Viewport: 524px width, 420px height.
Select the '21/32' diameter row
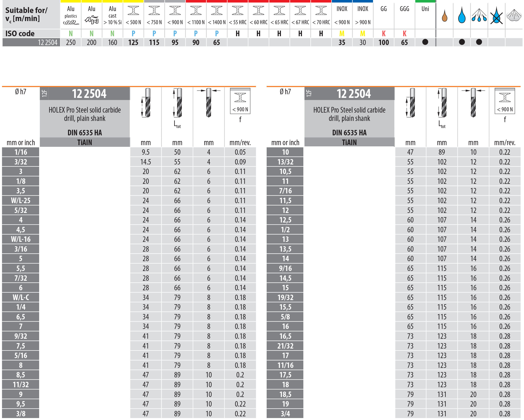pyautogui.click(x=285, y=346)
